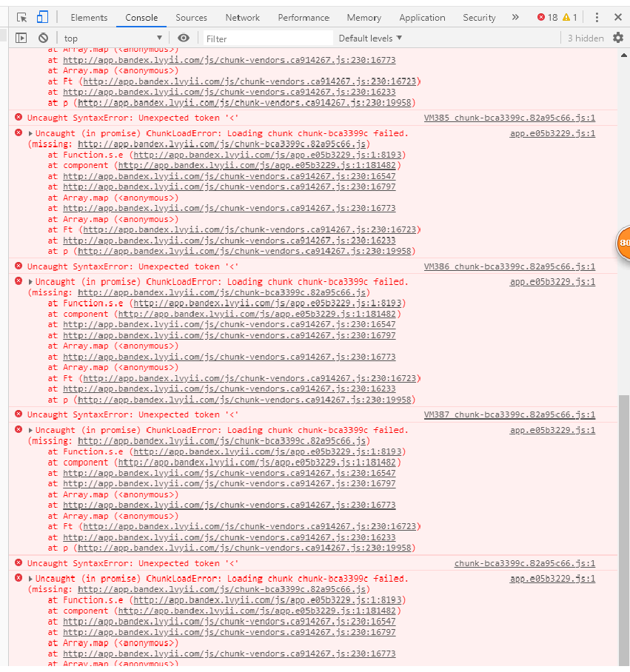Image resolution: width=630 pixels, height=672 pixels.
Task: Click the red error count badge
Action: point(547,17)
